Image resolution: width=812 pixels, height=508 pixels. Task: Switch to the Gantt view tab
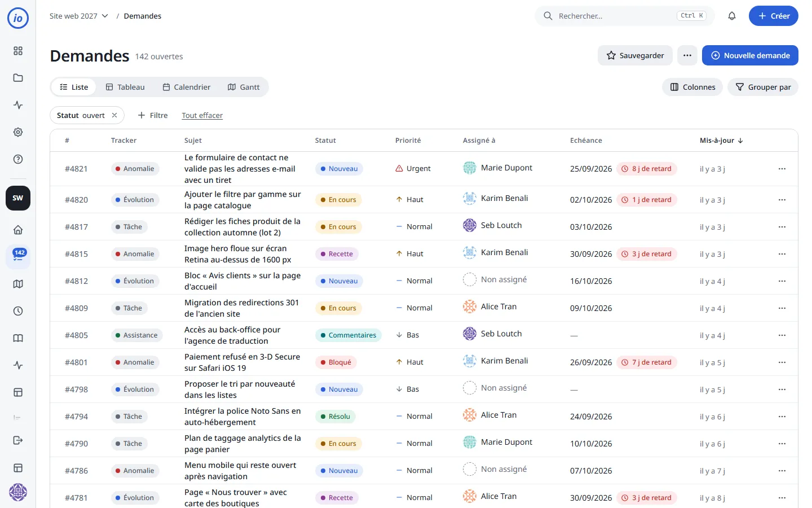[x=244, y=87]
